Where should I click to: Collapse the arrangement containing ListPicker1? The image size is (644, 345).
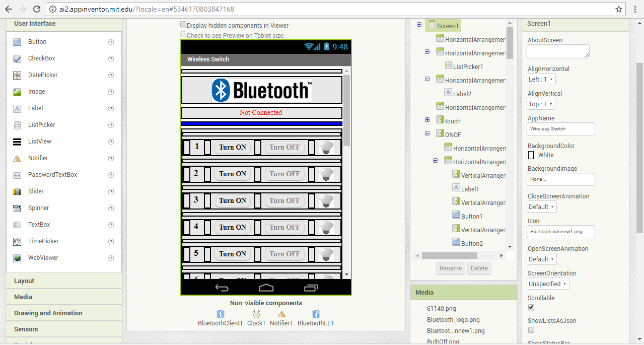click(427, 51)
